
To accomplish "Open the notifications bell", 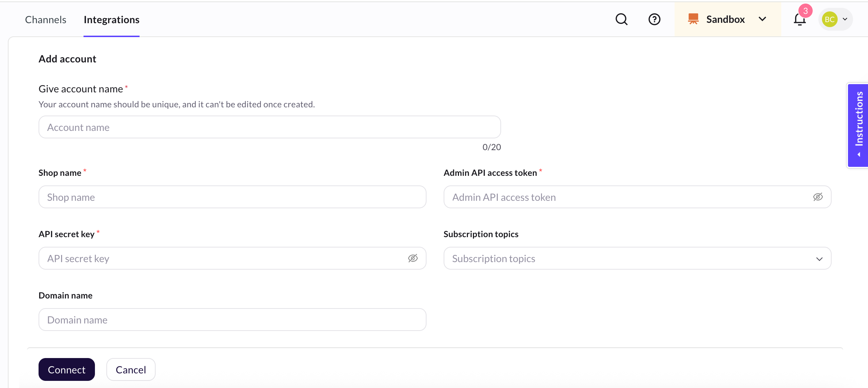I will click(x=799, y=20).
